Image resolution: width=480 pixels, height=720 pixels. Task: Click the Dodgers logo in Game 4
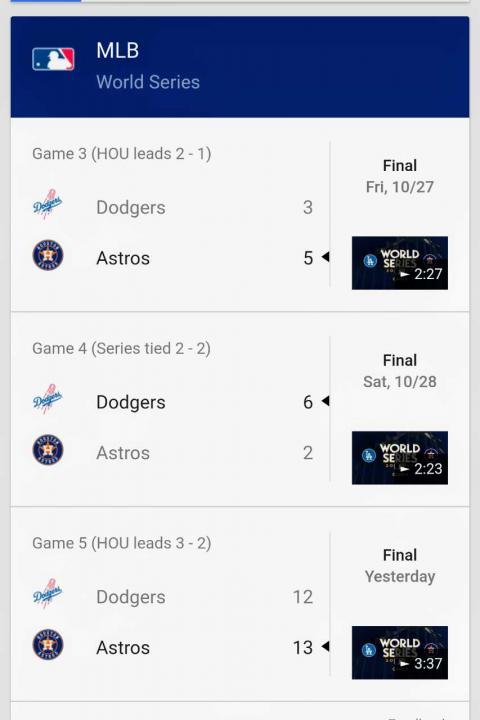(47, 399)
